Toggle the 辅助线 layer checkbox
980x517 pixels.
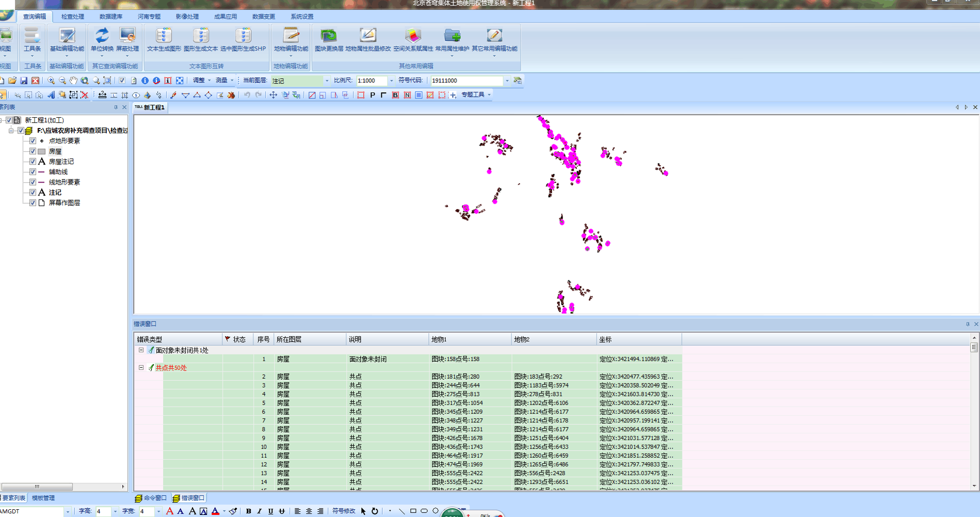tap(33, 172)
